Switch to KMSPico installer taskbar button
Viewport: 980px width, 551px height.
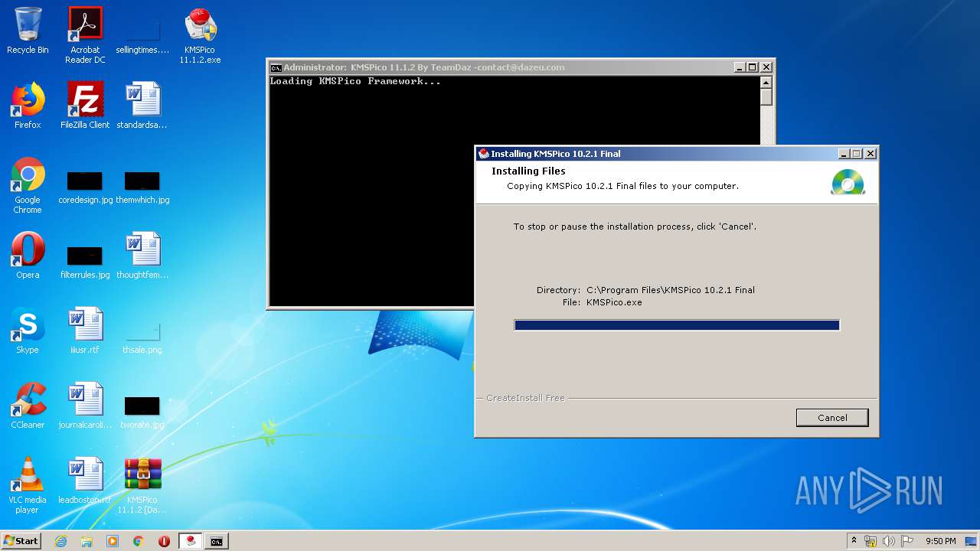(191, 541)
